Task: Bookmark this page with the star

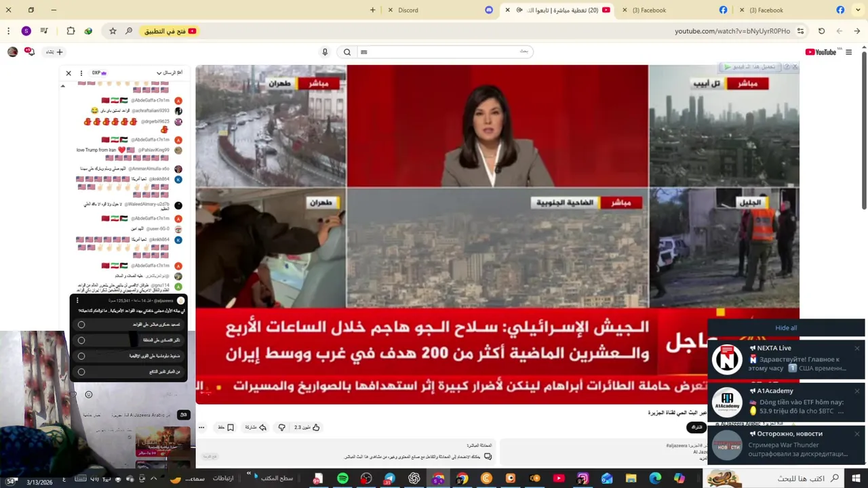Action: tap(113, 31)
